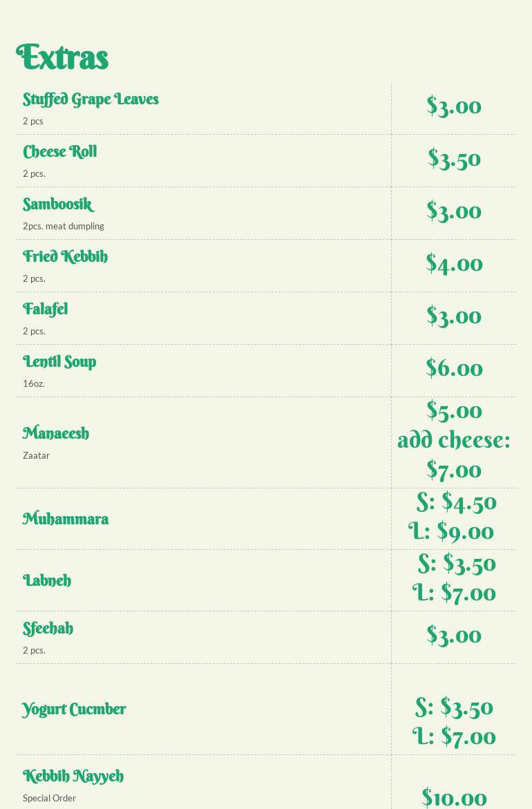Click the $6.00 Lentil Soup price

point(454,368)
